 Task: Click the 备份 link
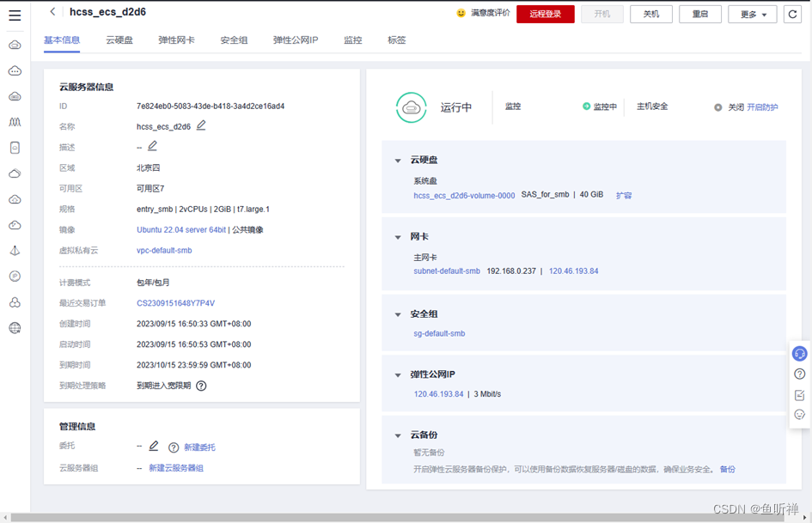coord(728,470)
